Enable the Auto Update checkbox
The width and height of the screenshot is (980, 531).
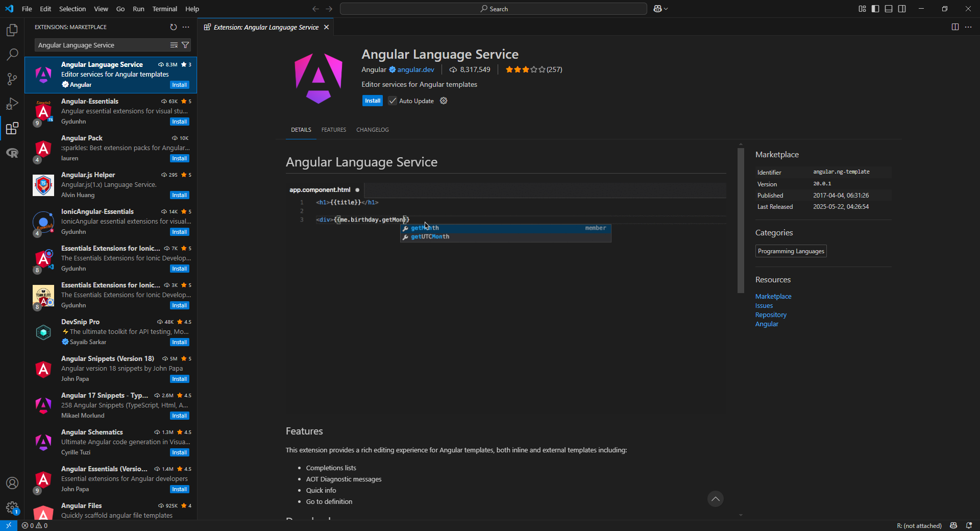[x=393, y=101]
